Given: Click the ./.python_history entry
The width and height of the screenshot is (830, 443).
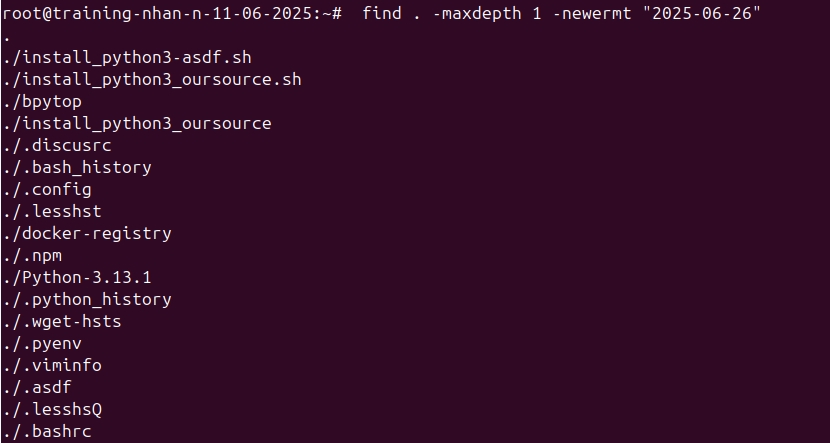Looking at the screenshot, I should tap(87, 299).
